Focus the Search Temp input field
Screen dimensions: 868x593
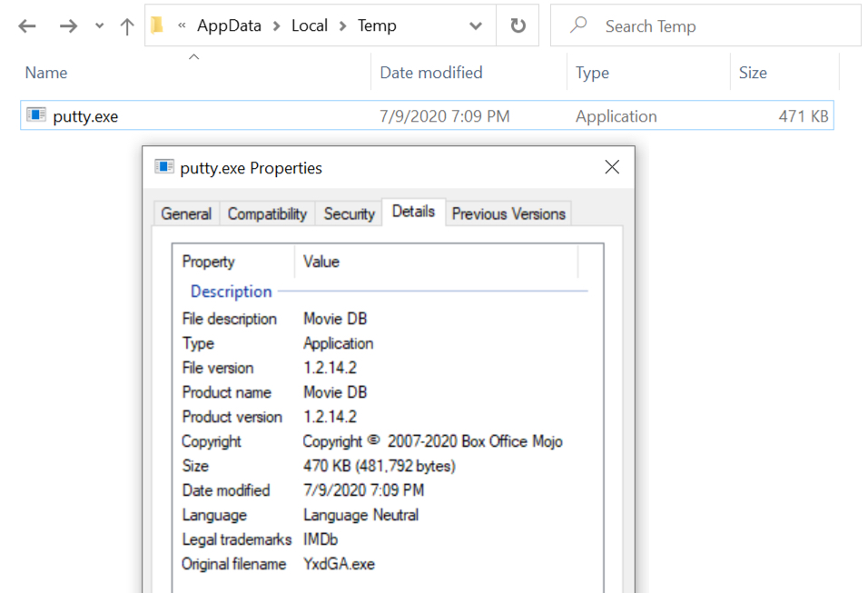(x=705, y=25)
